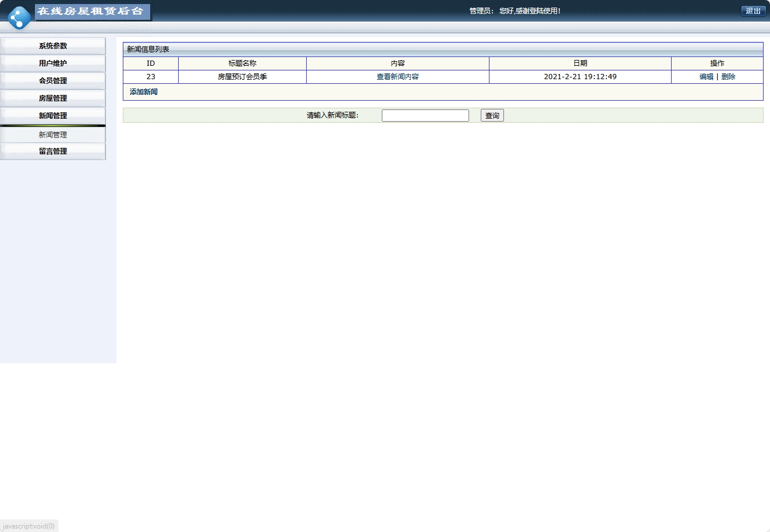Click the blue share logo icon
This screenshot has height=532, width=770.
click(x=19, y=17)
